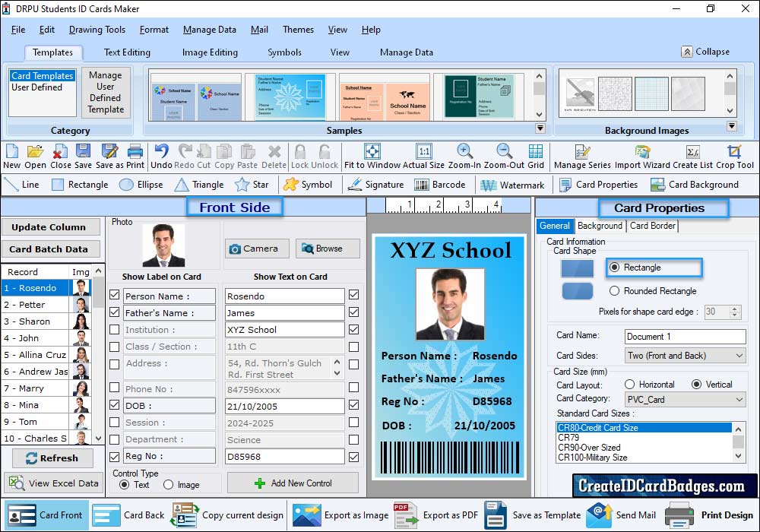This screenshot has width=760, height=532.
Task: Click Export as Image icon
Action: coord(307,515)
